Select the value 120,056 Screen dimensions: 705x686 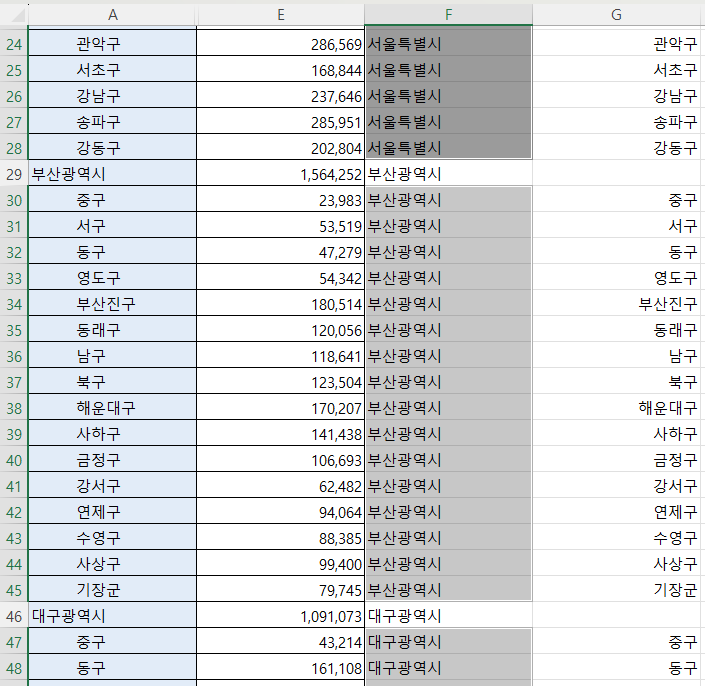tap(336, 330)
